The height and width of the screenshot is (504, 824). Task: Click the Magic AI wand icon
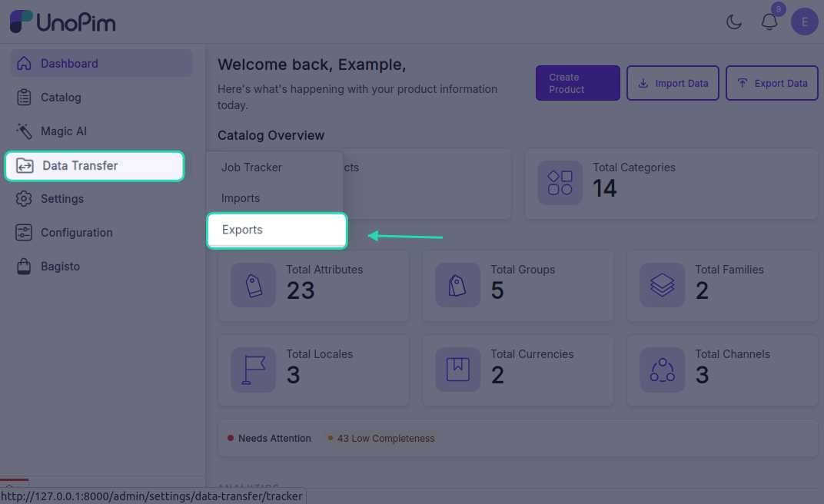pyautogui.click(x=24, y=131)
